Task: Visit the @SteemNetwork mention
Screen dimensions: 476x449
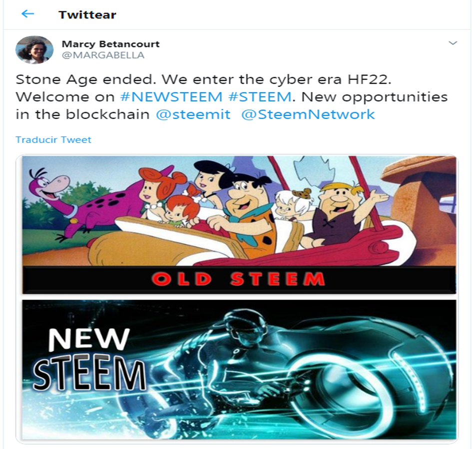Action: [x=308, y=114]
